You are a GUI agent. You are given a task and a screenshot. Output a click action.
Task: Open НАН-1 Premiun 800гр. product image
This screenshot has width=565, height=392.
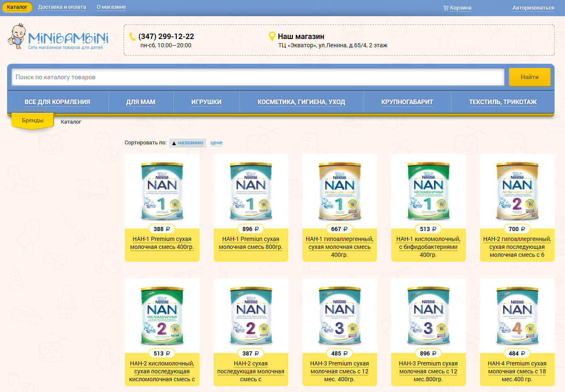251,191
